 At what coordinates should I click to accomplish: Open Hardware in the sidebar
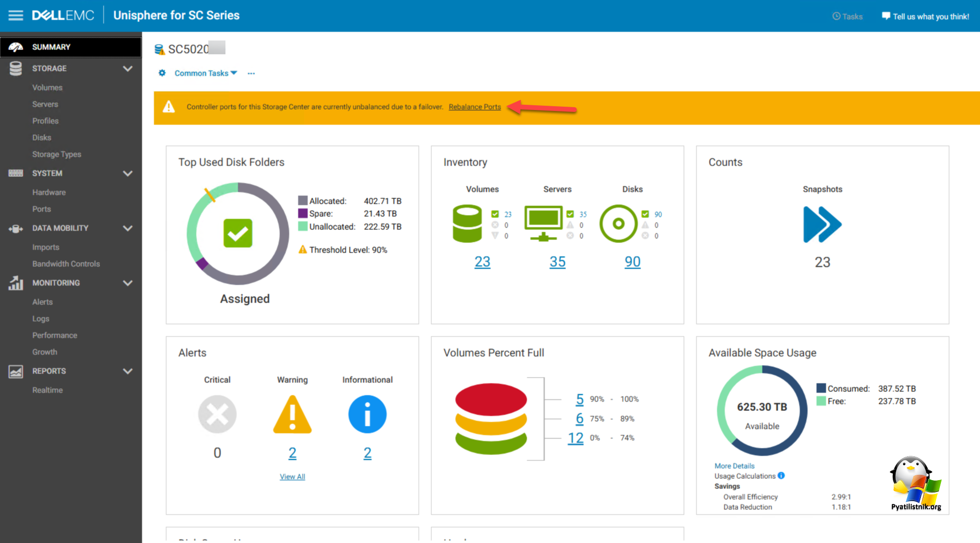pos(49,192)
